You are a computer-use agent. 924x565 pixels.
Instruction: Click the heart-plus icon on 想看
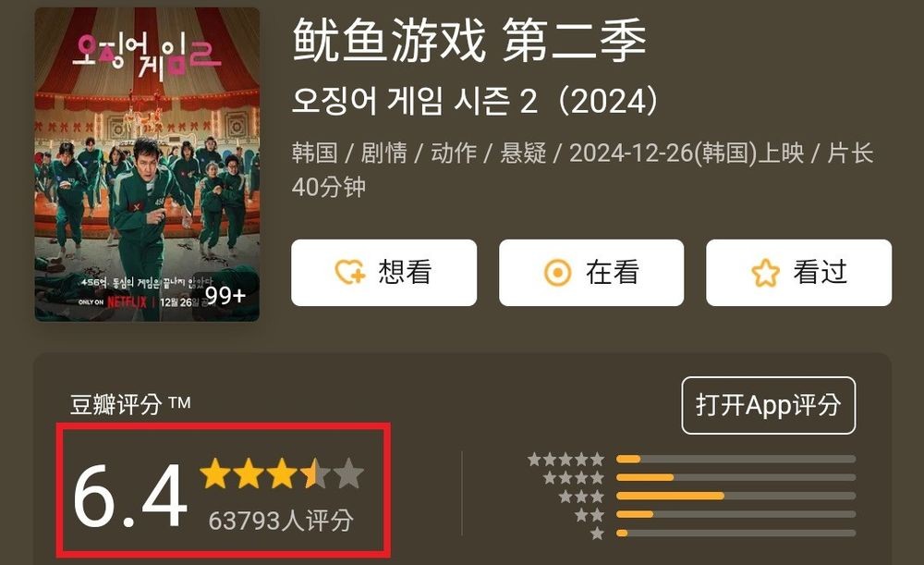pyautogui.click(x=350, y=273)
